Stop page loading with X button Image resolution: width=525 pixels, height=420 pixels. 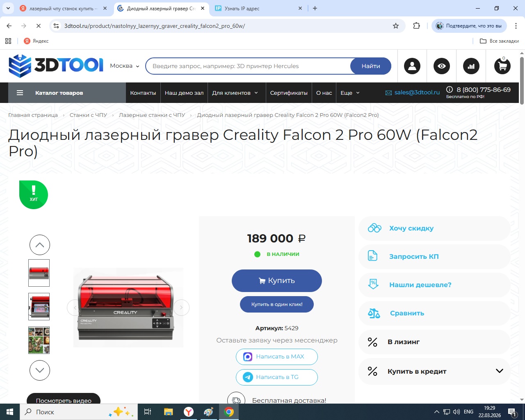tap(38, 26)
